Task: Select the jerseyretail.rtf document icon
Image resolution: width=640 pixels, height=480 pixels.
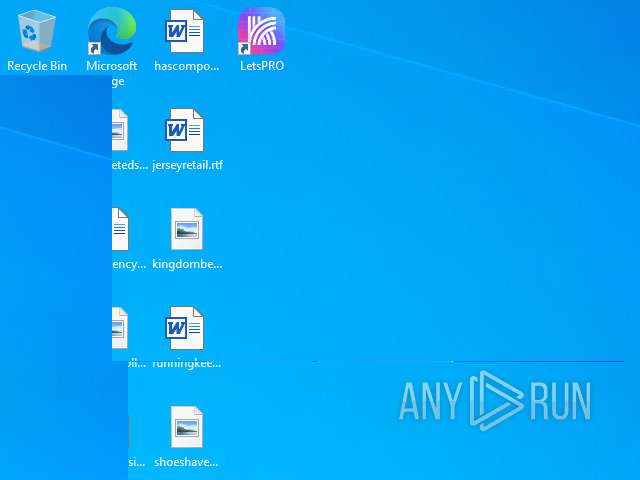Action: pos(184,130)
